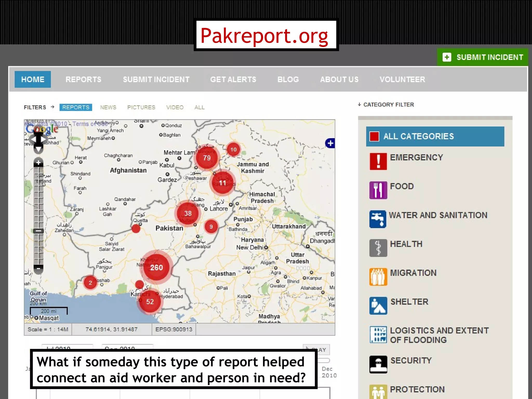Screen dimensions: 532x399
Task: Select the Water and Sanitation icon
Action: coord(378,219)
